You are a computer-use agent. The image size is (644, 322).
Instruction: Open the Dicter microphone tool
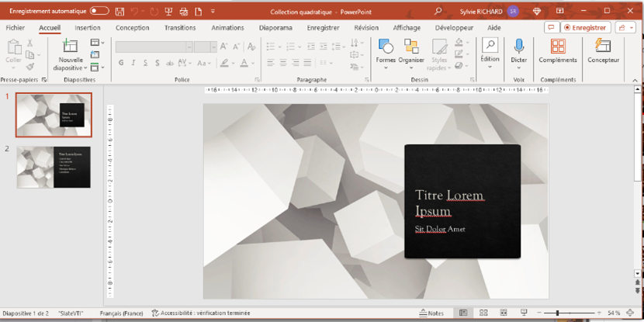(x=518, y=51)
